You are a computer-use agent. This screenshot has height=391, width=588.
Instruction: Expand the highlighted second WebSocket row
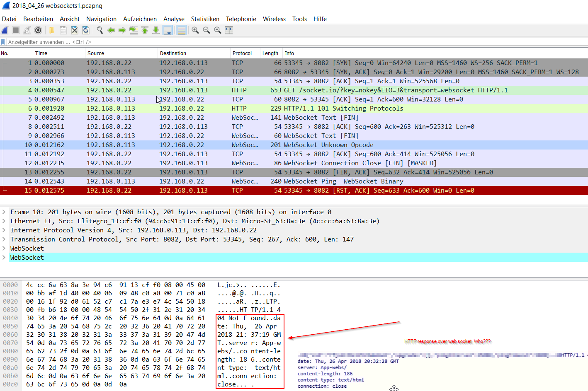click(x=4, y=258)
